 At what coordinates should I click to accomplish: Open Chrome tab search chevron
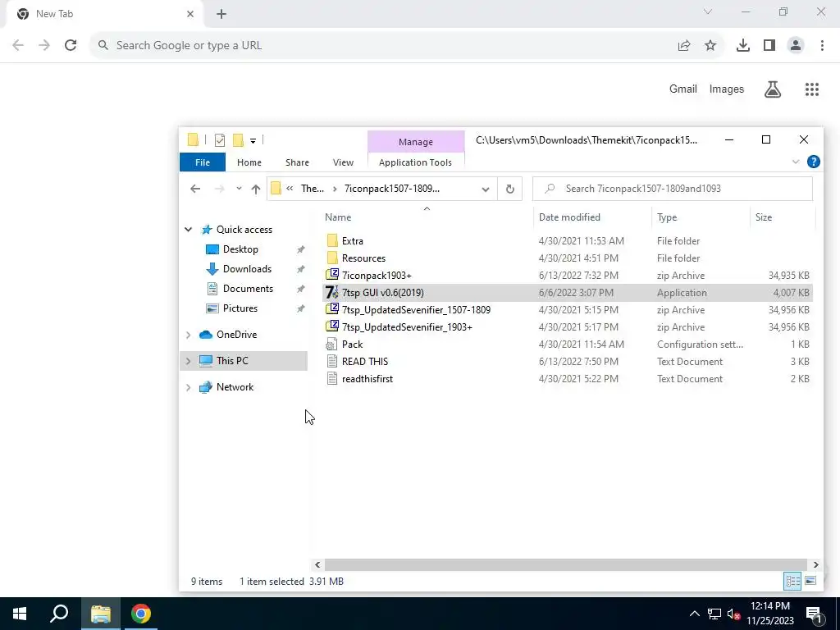click(708, 11)
